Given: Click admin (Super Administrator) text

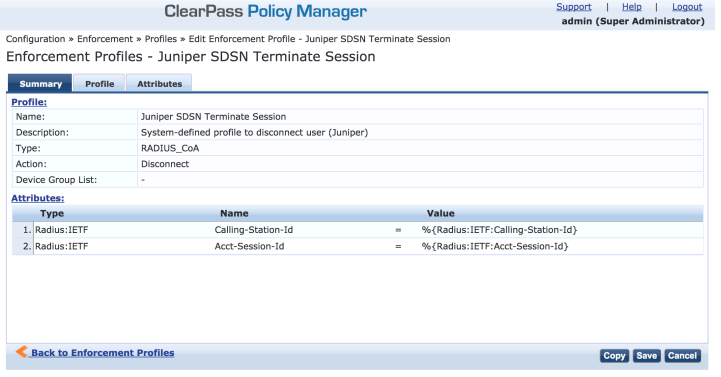Looking at the screenshot, I should point(633,21).
